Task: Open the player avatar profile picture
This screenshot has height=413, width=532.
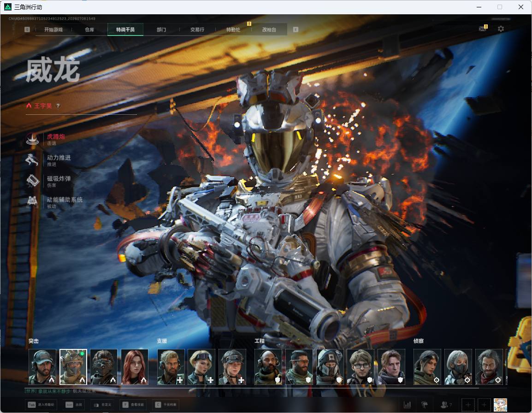Action: coord(501,405)
